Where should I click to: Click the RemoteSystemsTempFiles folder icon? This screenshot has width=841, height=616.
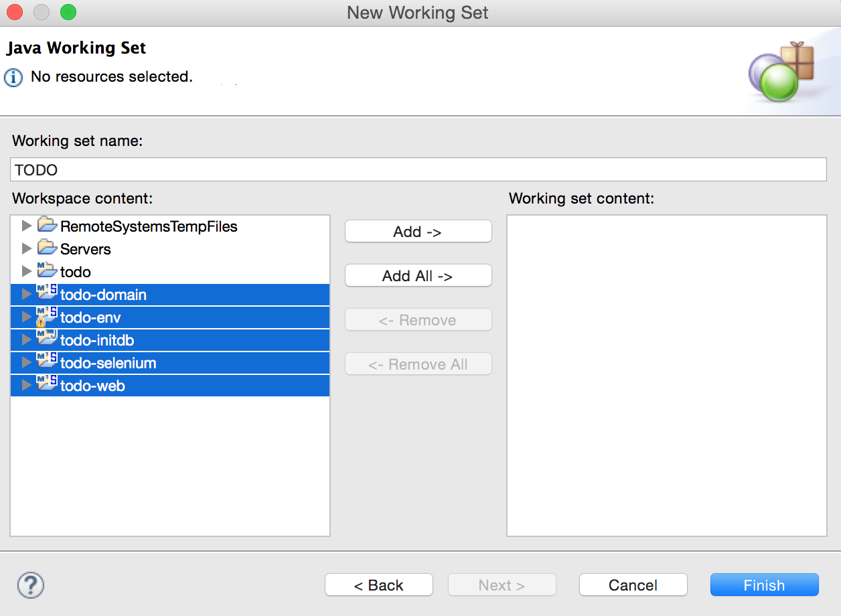pyautogui.click(x=46, y=226)
